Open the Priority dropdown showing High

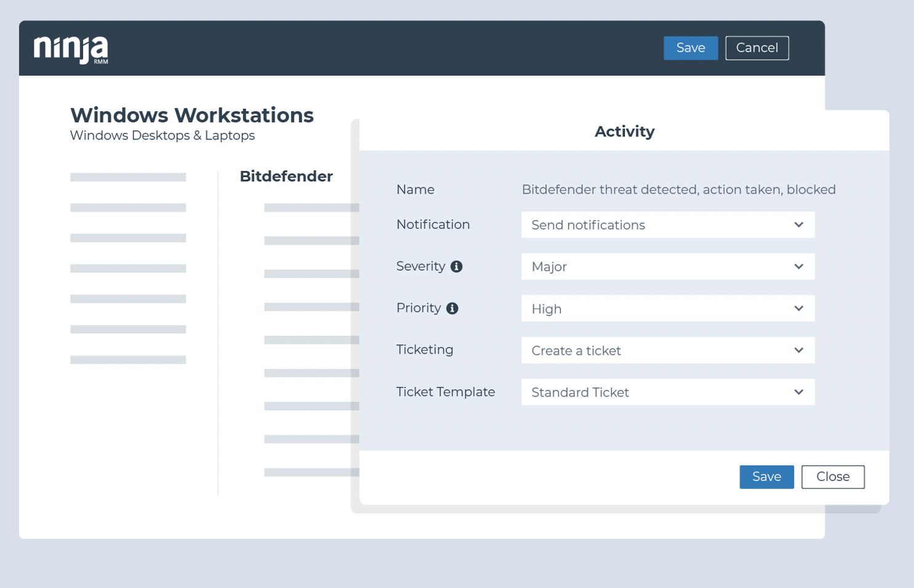pyautogui.click(x=667, y=308)
